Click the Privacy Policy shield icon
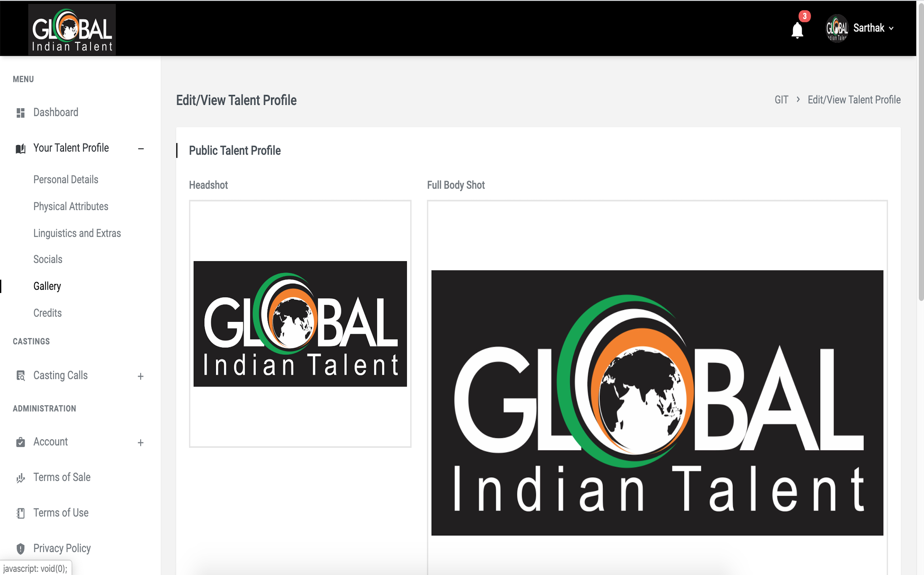The height and width of the screenshot is (575, 924). (x=21, y=548)
